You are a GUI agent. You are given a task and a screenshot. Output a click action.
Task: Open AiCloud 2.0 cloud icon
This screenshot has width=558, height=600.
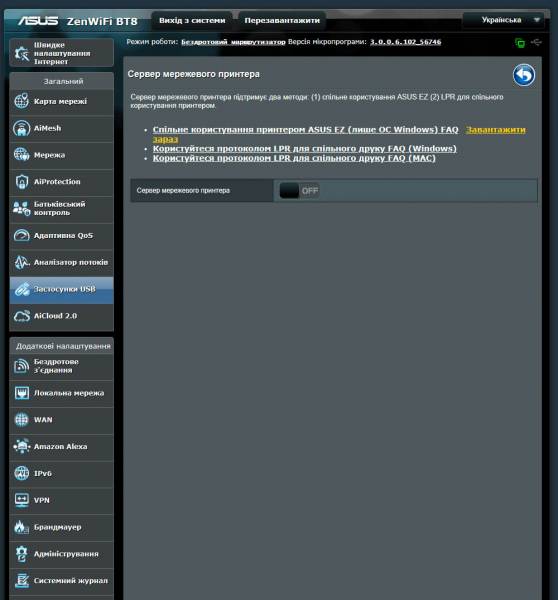pyautogui.click(x=21, y=316)
